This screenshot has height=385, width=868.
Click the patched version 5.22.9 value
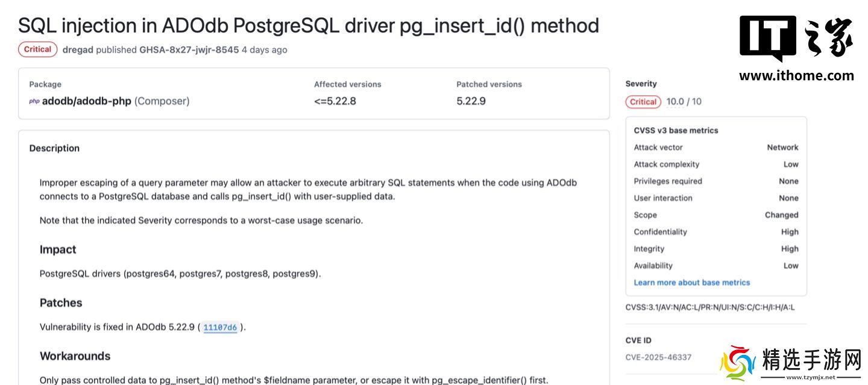(x=471, y=101)
